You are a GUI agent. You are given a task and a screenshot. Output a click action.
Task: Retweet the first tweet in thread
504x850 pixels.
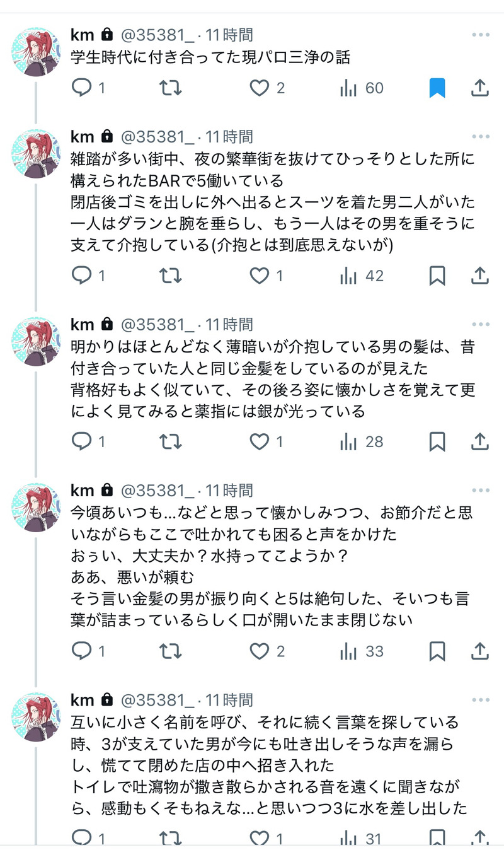click(x=171, y=88)
